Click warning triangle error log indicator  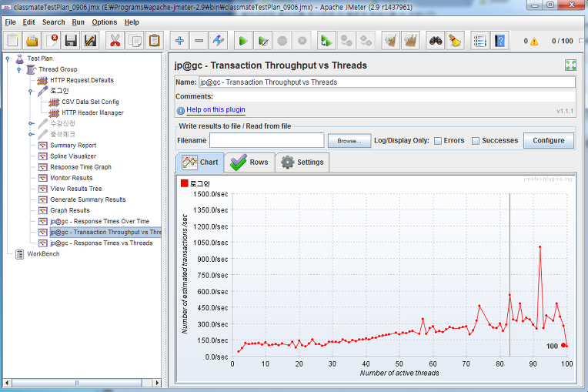coord(534,42)
